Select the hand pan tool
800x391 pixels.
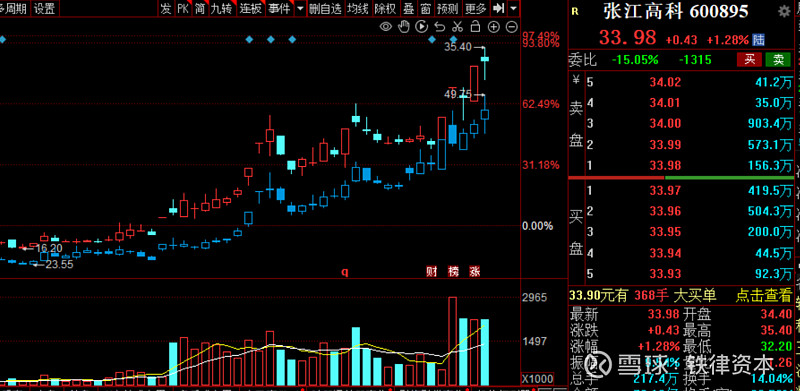coord(404,27)
